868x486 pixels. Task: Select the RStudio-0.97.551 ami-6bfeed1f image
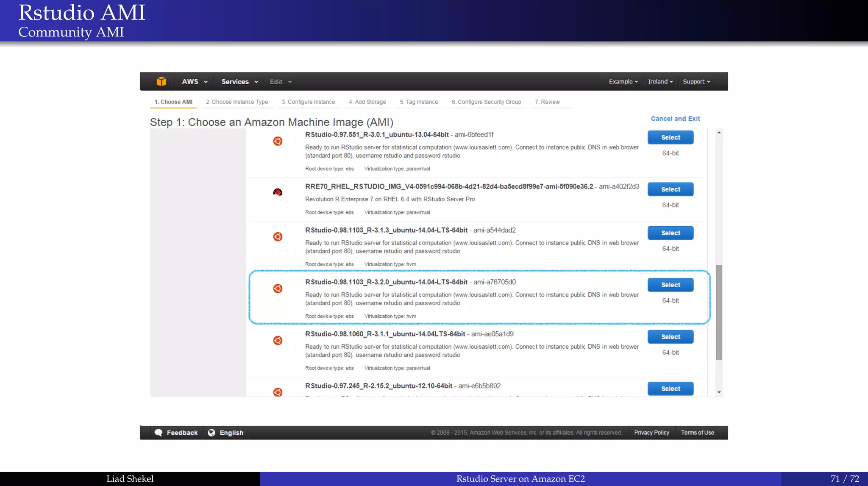coord(670,137)
